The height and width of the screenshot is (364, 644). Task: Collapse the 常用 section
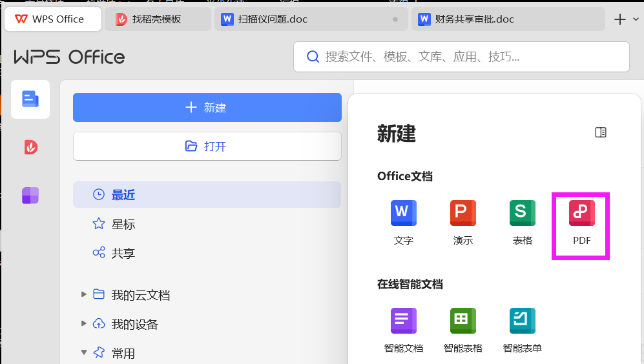tap(84, 352)
